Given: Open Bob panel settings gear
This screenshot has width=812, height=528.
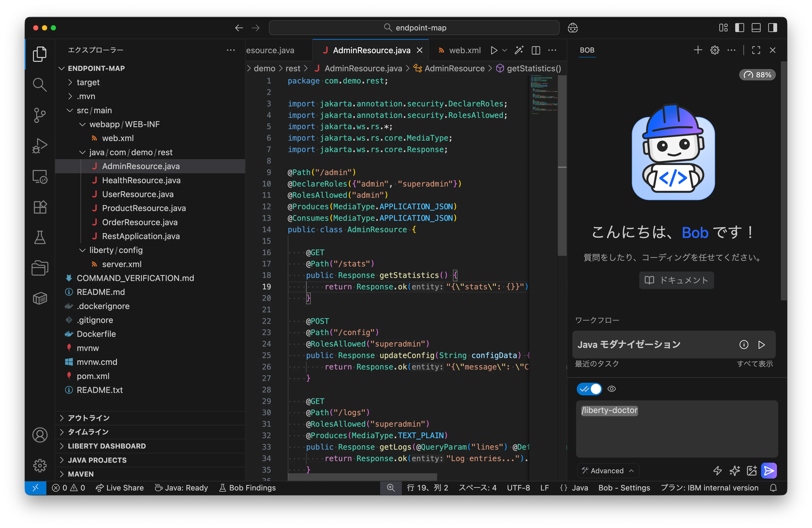Looking at the screenshot, I should [714, 50].
